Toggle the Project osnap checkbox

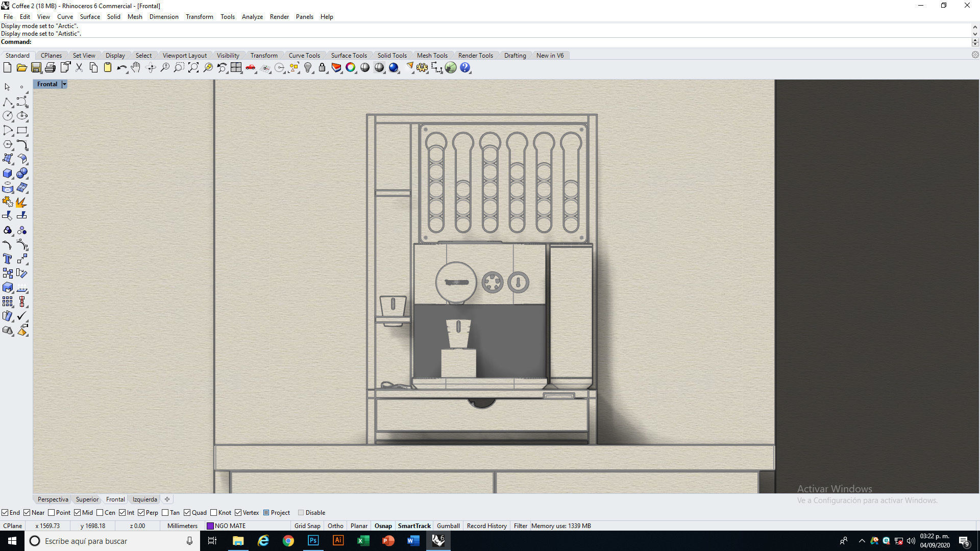(266, 513)
